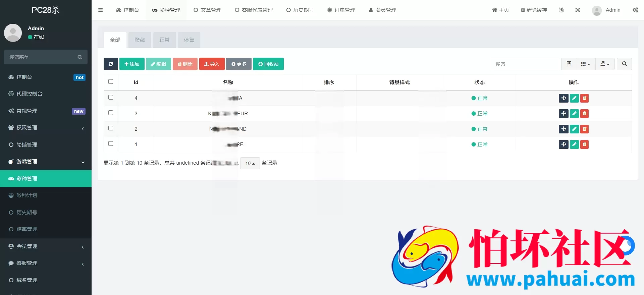Open 轮播管理 in the sidebar
This screenshot has width=644, height=295.
pyautogui.click(x=46, y=145)
